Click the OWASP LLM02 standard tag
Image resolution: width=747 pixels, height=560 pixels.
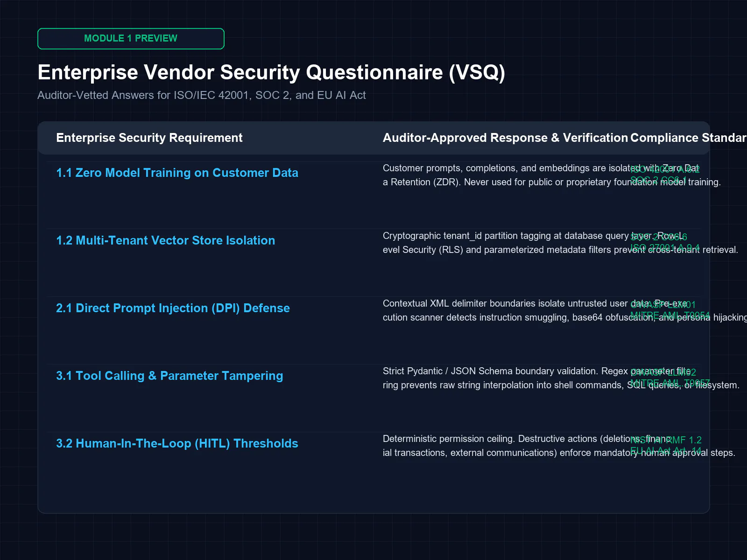(663, 372)
